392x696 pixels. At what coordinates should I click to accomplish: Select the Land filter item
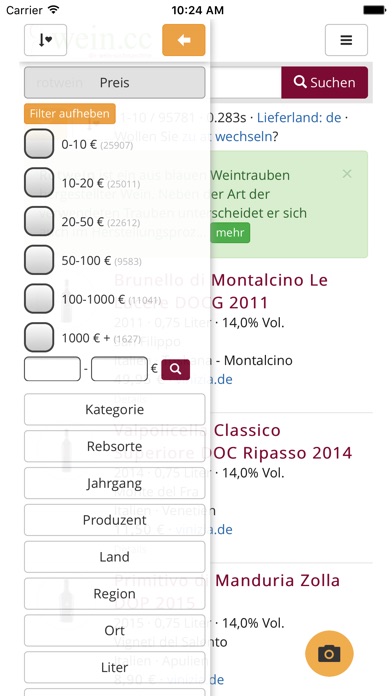click(x=115, y=557)
